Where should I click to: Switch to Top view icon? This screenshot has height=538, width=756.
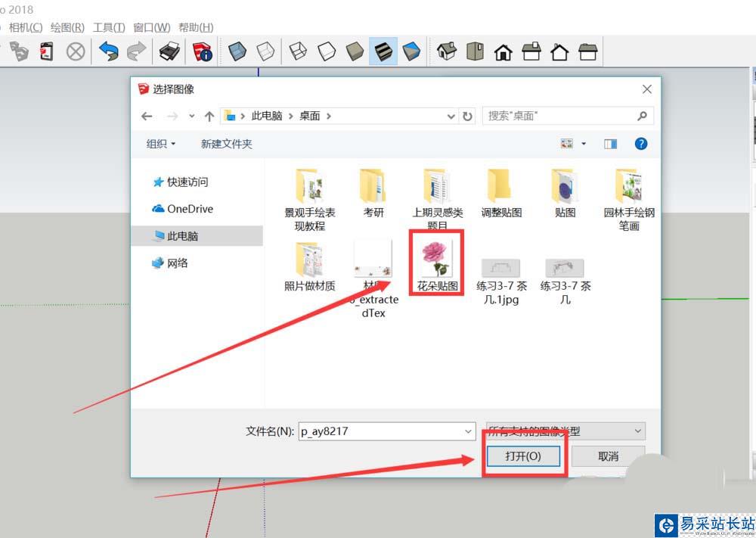(475, 51)
